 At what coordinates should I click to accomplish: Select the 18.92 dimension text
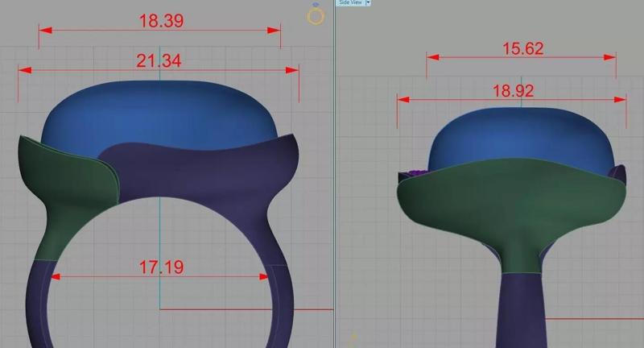(x=513, y=91)
